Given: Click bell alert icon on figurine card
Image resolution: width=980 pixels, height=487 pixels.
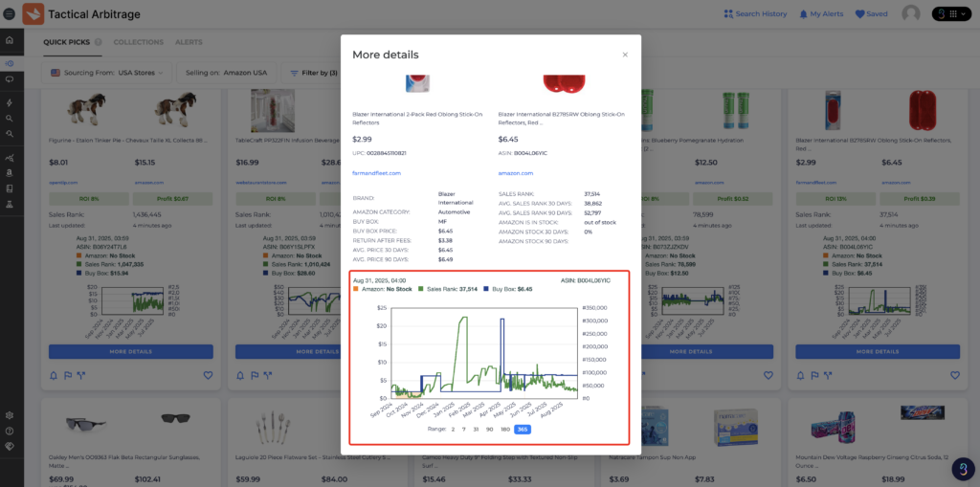Looking at the screenshot, I should [x=54, y=375].
